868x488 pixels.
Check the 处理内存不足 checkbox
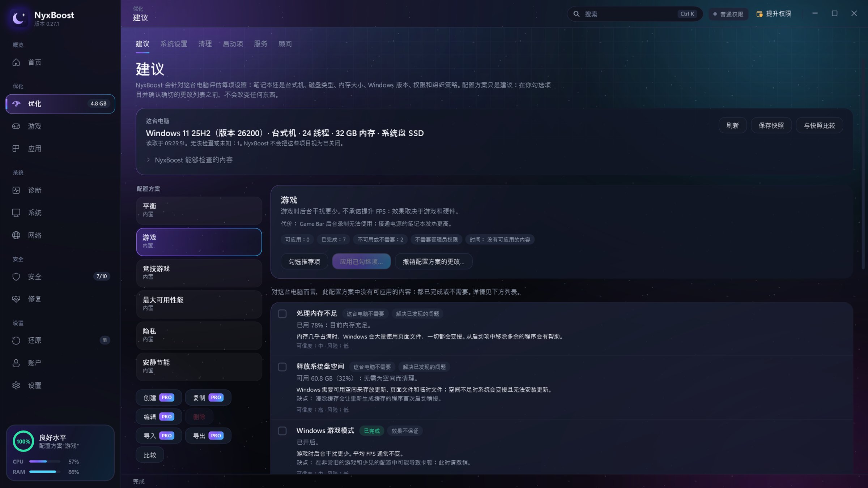pyautogui.click(x=282, y=314)
